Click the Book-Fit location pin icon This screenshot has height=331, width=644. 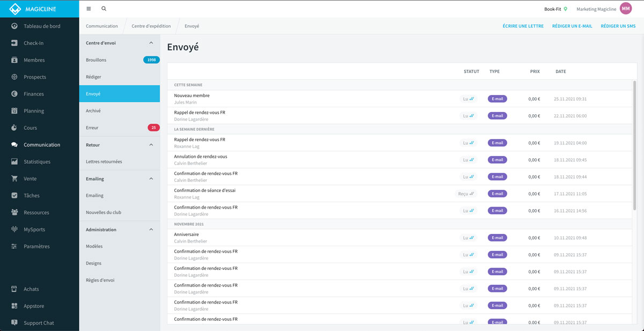point(565,9)
